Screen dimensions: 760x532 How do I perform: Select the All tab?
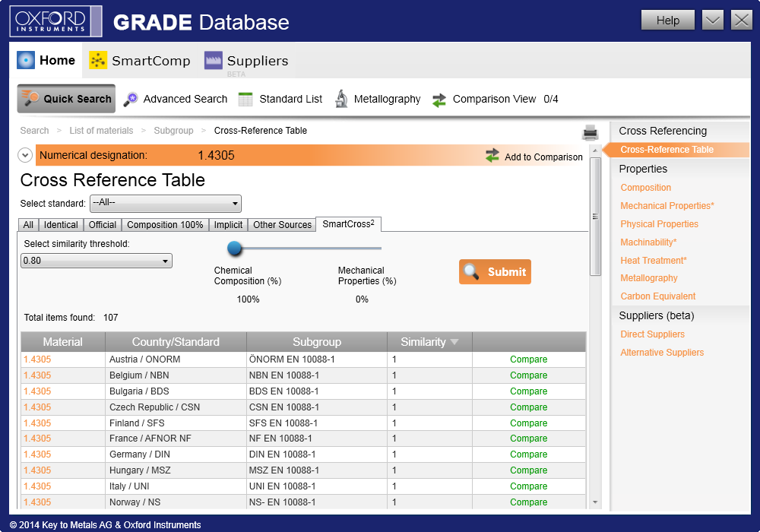tap(28, 225)
